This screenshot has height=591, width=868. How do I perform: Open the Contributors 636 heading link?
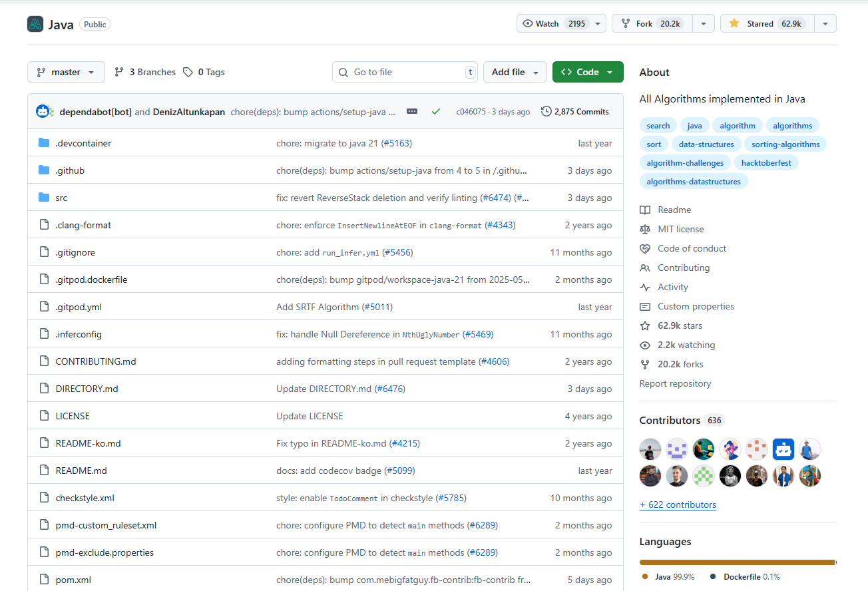pos(681,420)
